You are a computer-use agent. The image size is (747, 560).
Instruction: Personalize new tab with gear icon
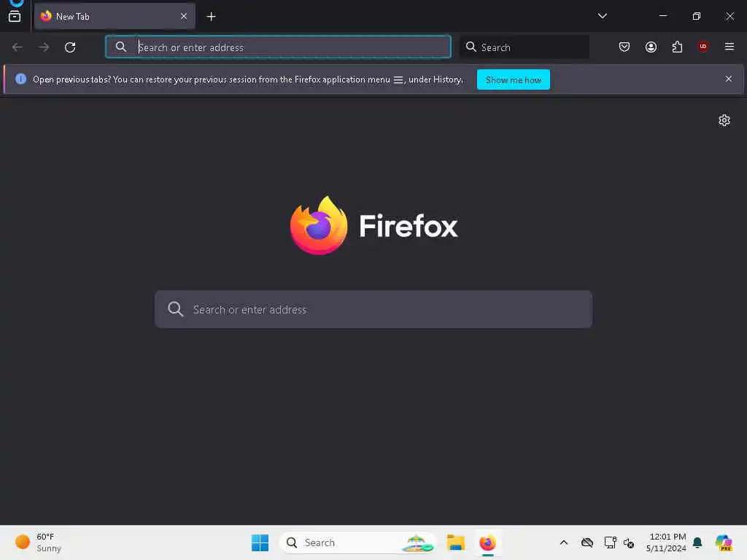[724, 120]
